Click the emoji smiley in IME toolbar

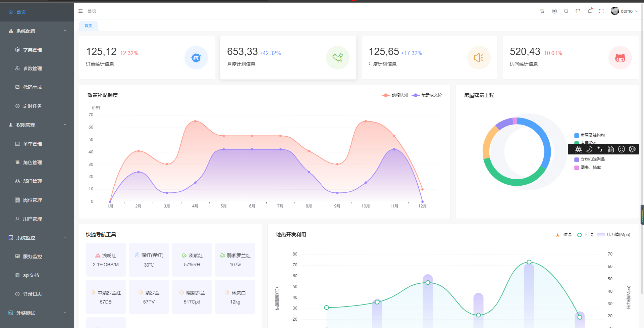[x=622, y=149]
